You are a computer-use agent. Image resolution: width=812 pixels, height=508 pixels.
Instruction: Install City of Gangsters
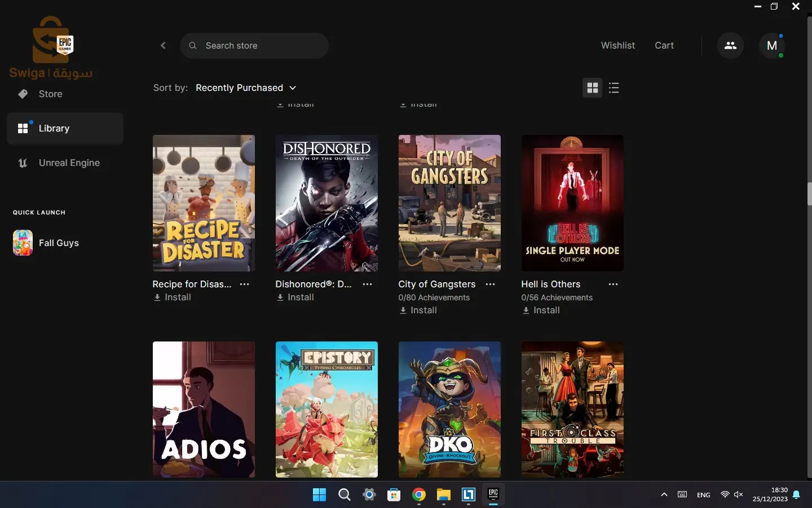click(418, 310)
